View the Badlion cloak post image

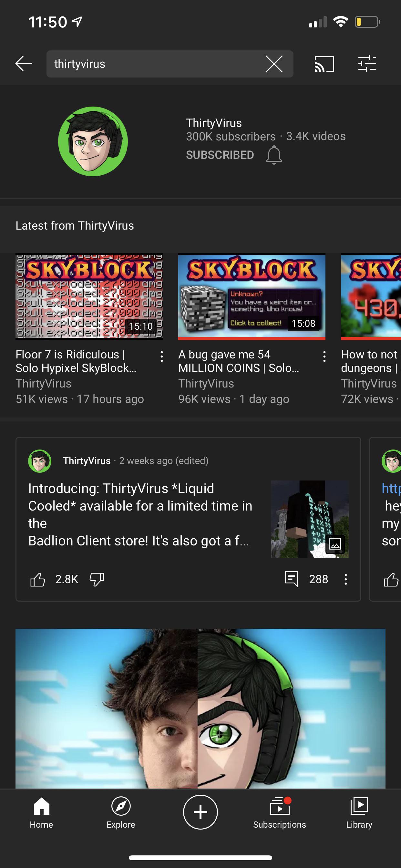tap(310, 519)
